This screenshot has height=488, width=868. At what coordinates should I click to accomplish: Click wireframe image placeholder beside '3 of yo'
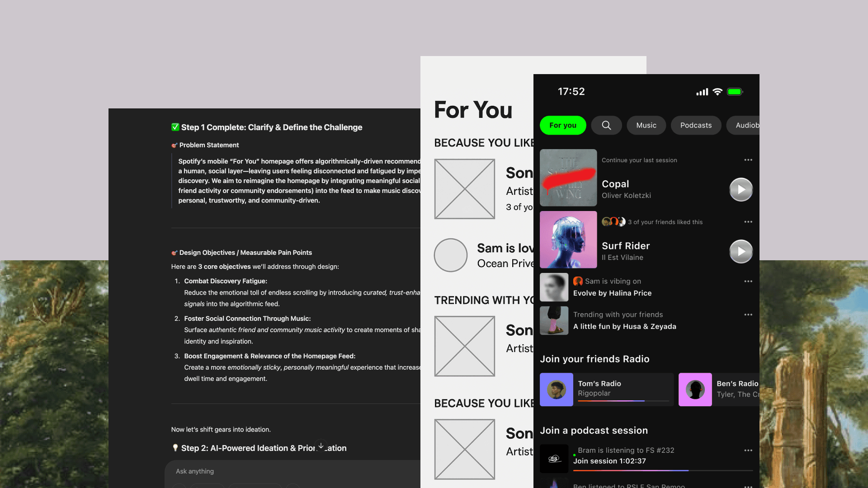point(465,189)
